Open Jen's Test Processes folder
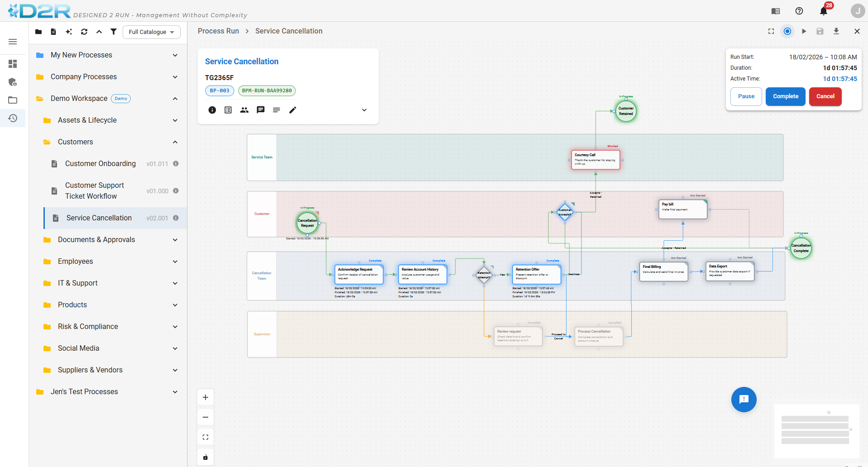 pyautogui.click(x=108, y=392)
